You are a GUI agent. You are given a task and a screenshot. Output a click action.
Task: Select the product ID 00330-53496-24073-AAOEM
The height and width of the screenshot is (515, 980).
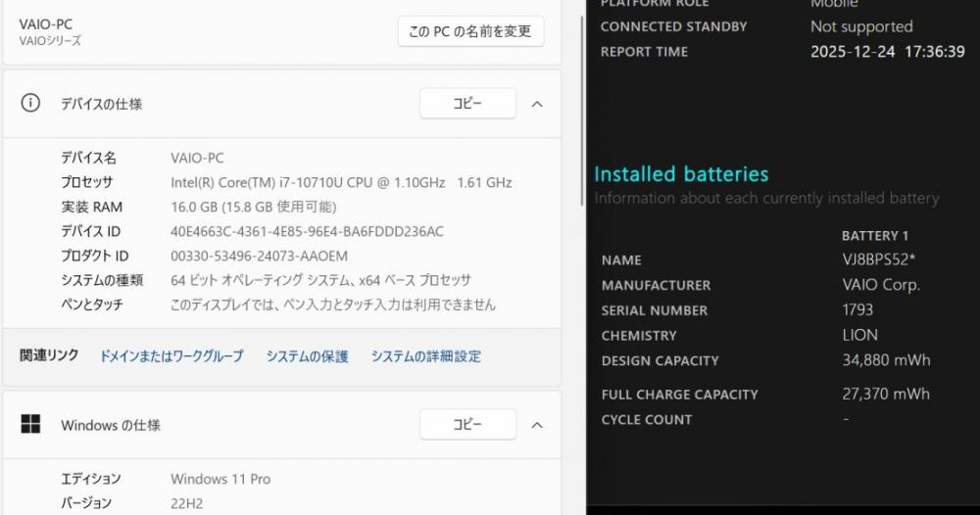point(259,256)
